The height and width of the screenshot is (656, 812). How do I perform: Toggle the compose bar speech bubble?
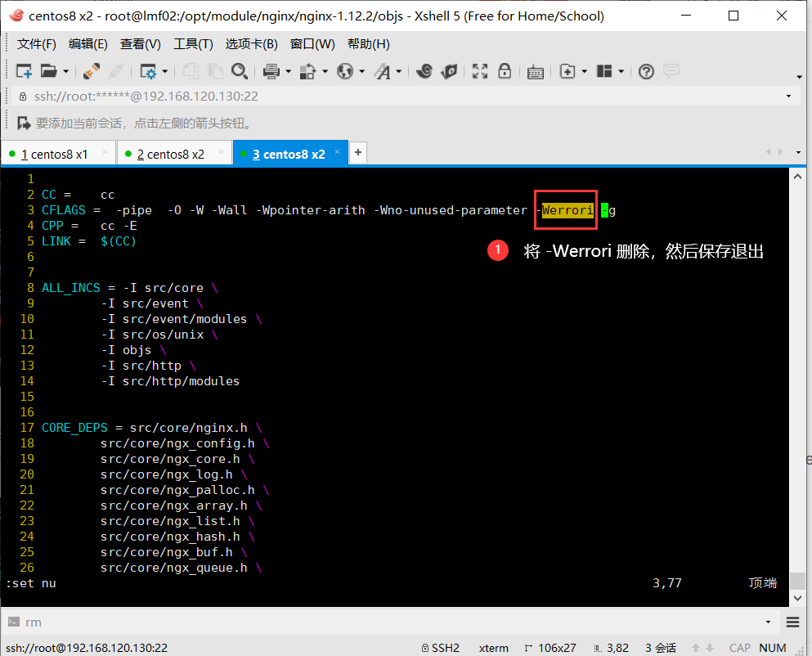(x=671, y=71)
